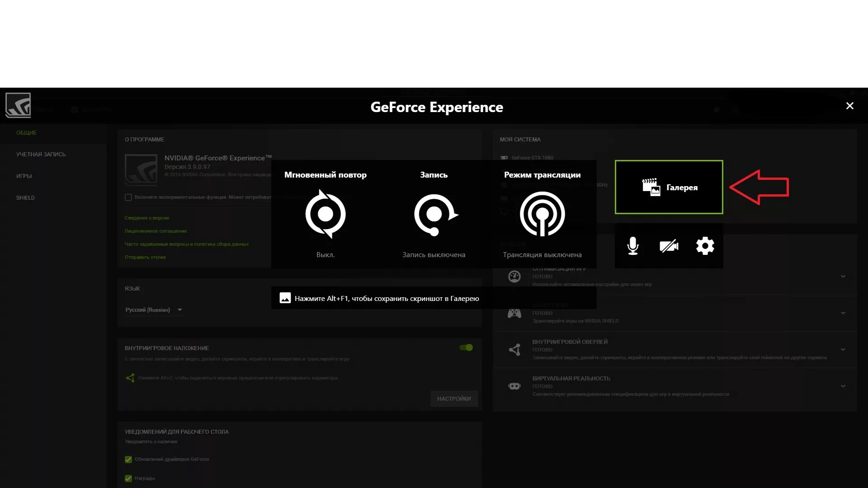The height and width of the screenshot is (488, 868).
Task: Click the Record (Запись) icon
Action: click(434, 214)
